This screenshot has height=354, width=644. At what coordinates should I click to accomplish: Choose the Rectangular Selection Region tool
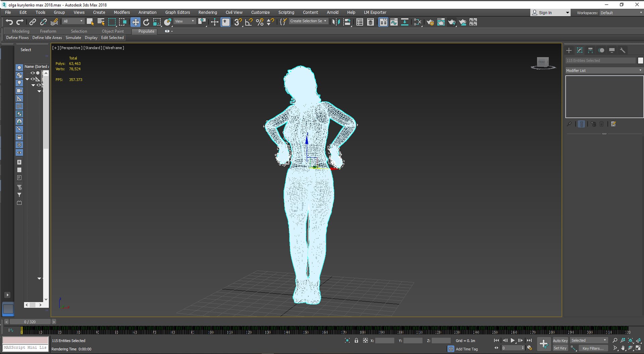click(112, 22)
